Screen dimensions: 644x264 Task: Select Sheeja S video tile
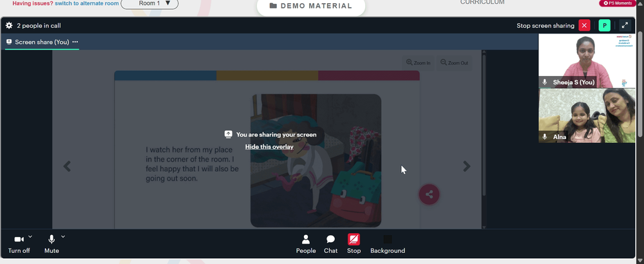[587, 61]
